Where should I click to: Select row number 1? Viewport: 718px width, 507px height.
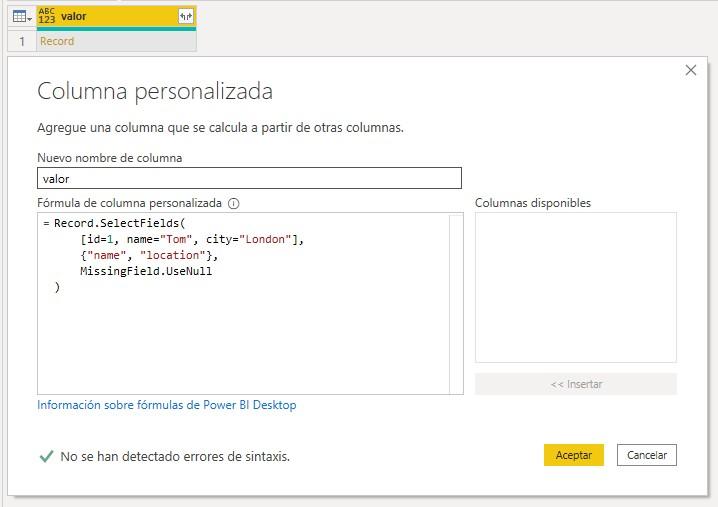[x=21, y=41]
